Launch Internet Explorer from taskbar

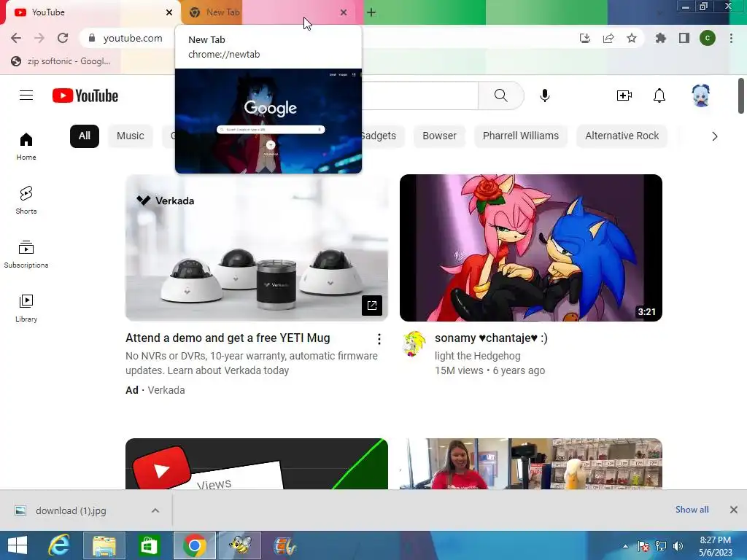point(59,545)
